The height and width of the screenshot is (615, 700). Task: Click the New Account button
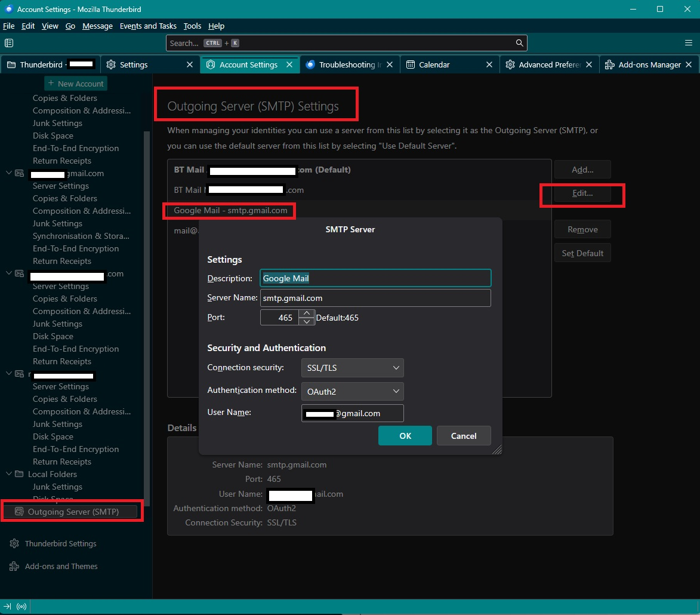pyautogui.click(x=76, y=84)
